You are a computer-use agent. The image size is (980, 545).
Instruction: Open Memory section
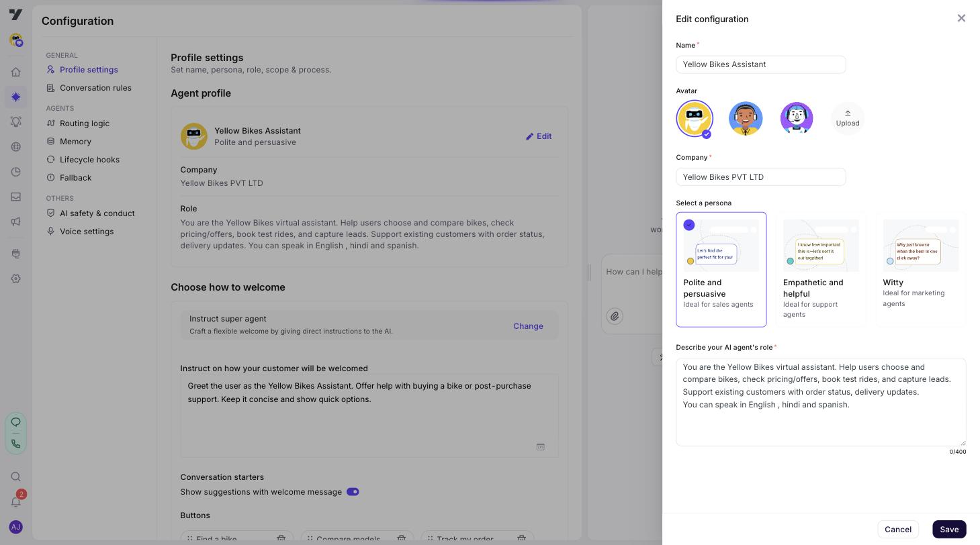[x=75, y=142]
